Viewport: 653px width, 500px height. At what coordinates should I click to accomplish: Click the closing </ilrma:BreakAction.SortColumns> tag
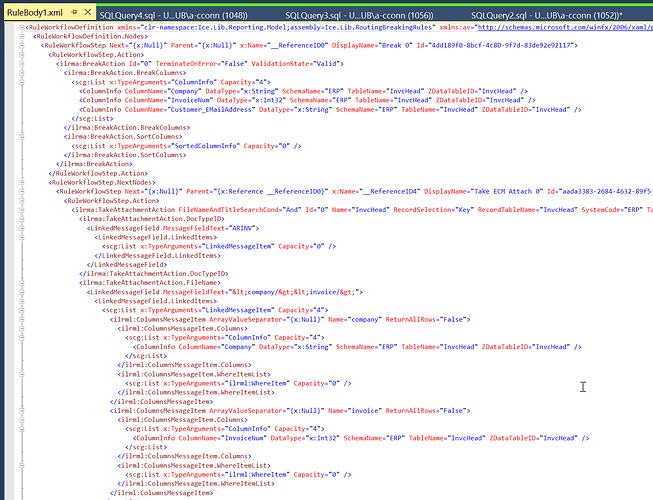(125, 155)
